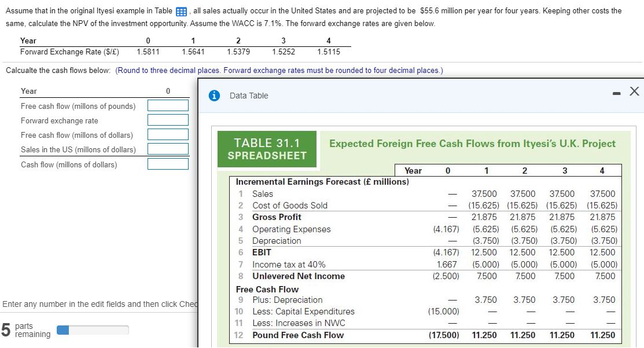
Task: Select the TABLE 31.1 SPREADSHEET header badge
Action: 267,149
